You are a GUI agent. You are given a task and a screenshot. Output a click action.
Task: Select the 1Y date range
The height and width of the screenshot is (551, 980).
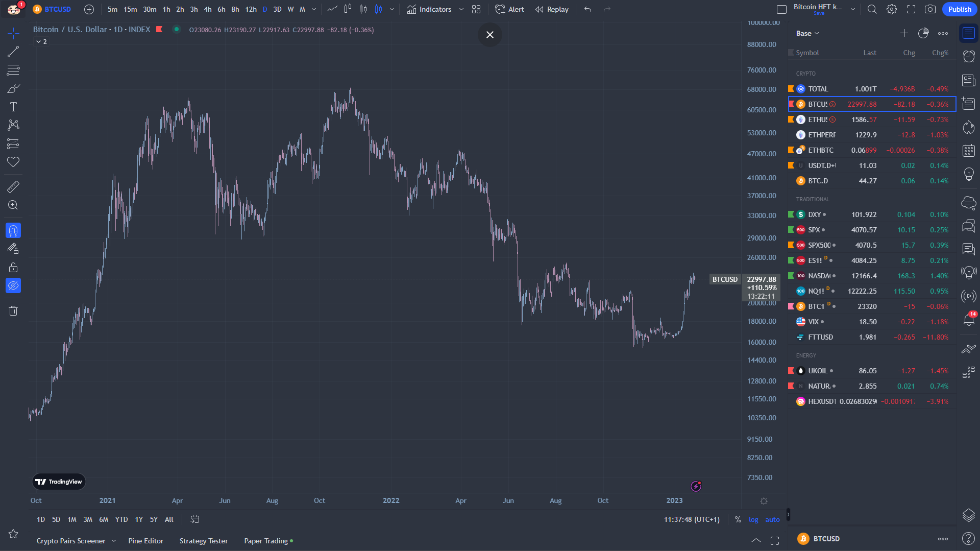point(139,519)
